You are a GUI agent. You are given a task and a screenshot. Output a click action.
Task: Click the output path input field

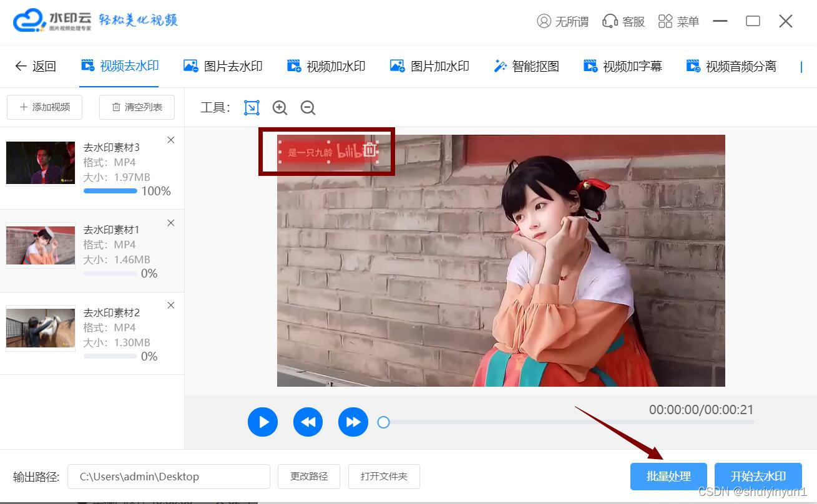169,477
